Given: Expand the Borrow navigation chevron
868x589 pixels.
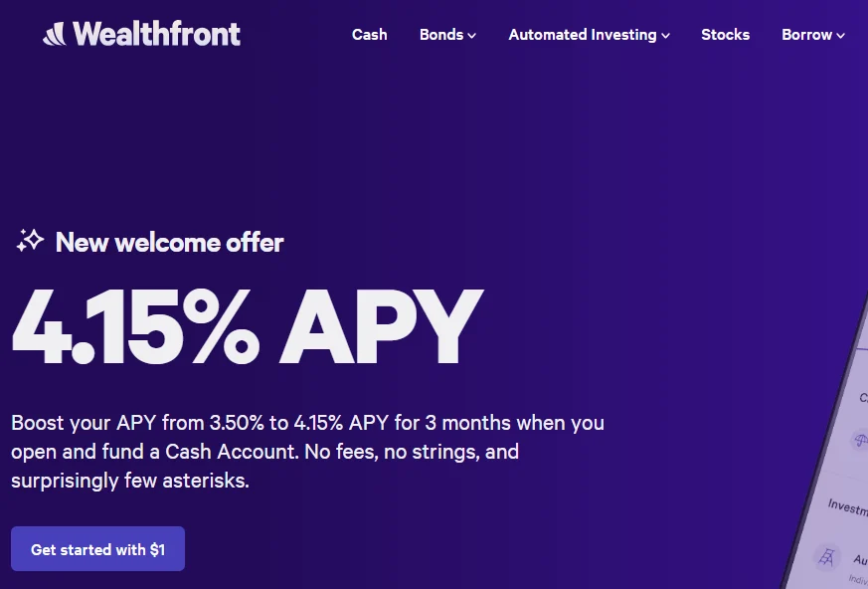Looking at the screenshot, I should click(x=842, y=35).
